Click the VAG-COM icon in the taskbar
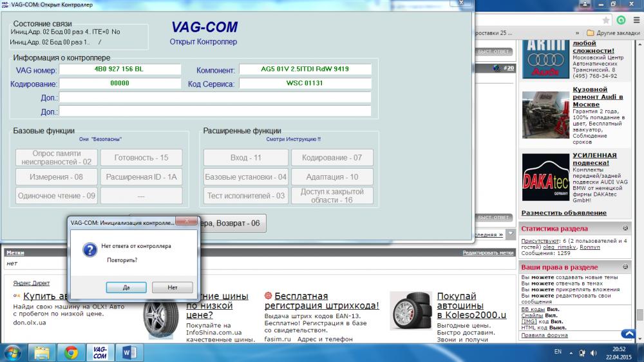 [100, 352]
